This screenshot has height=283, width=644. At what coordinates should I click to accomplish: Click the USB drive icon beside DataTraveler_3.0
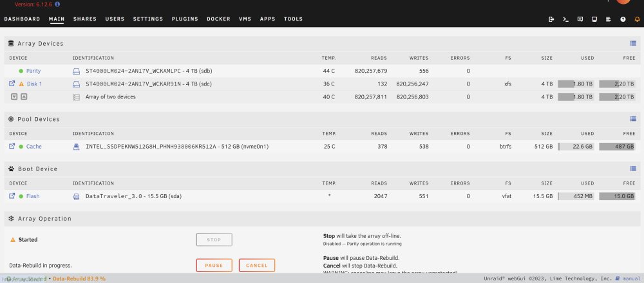76,196
